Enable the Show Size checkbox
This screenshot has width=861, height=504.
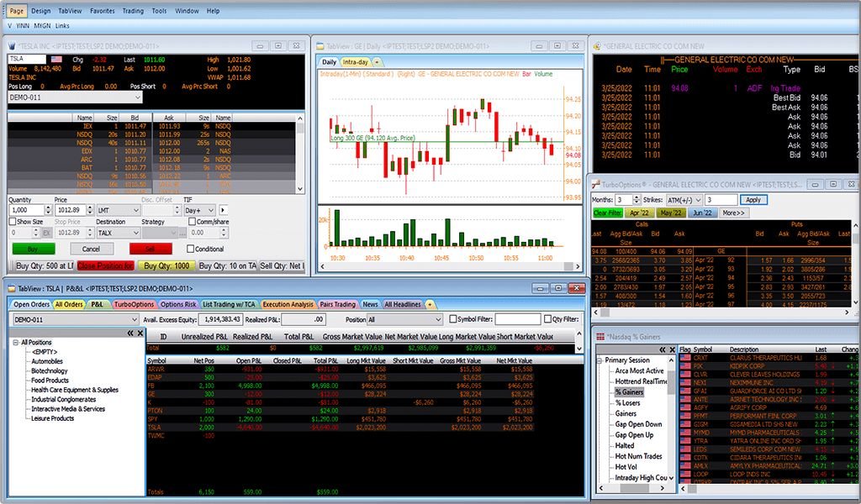pyautogui.click(x=13, y=221)
